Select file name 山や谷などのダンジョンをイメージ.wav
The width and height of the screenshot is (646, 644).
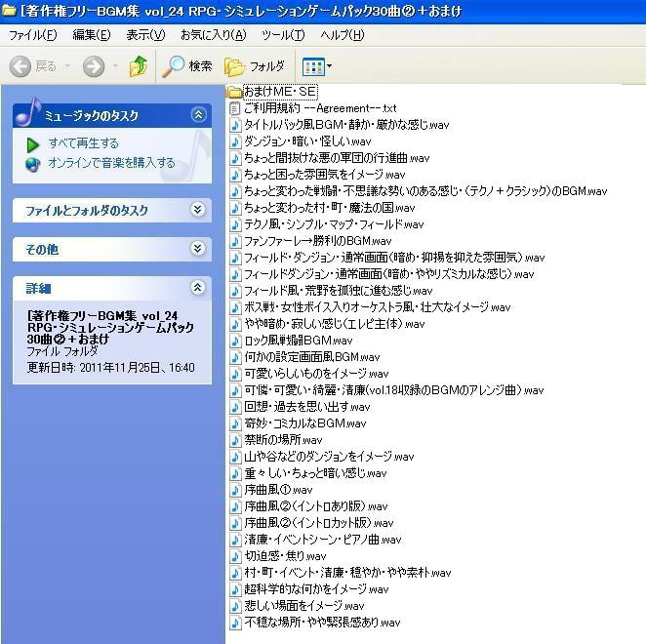329,457
